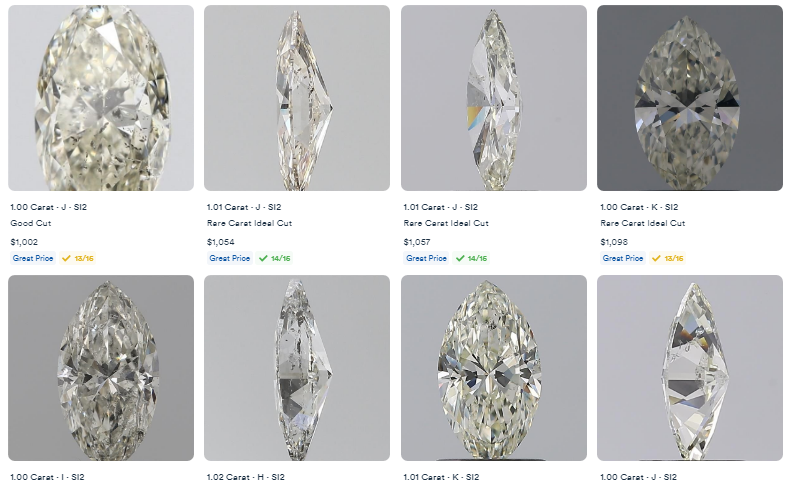Open the 1.00 Carat · J · SI2 Good Cut title

point(49,207)
